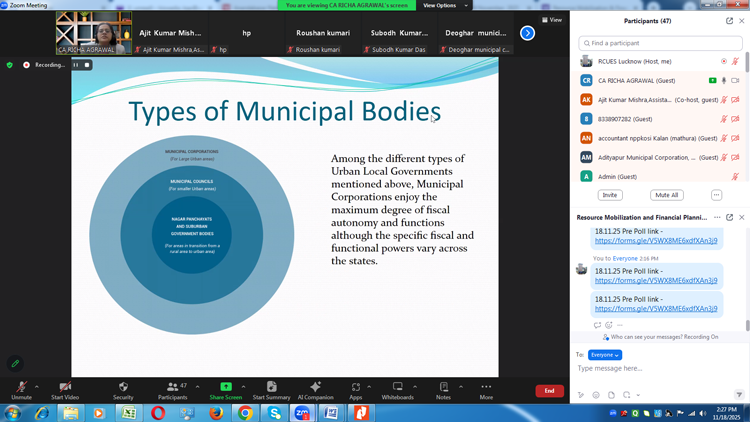Image resolution: width=750 pixels, height=422 pixels.
Task: Open the Everyone recipient dropdown
Action: tap(605, 355)
